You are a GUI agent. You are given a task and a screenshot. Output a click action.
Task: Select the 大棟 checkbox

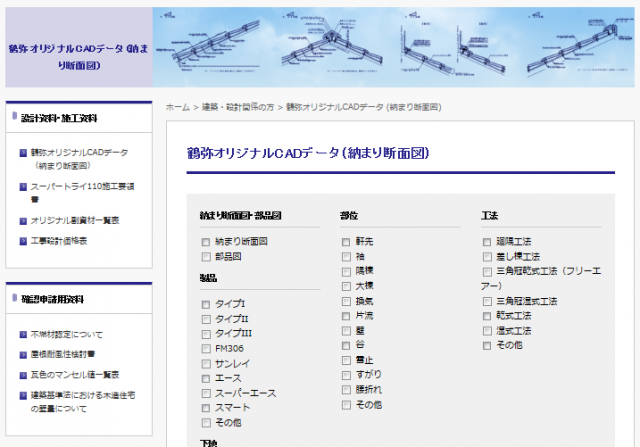[x=346, y=286]
